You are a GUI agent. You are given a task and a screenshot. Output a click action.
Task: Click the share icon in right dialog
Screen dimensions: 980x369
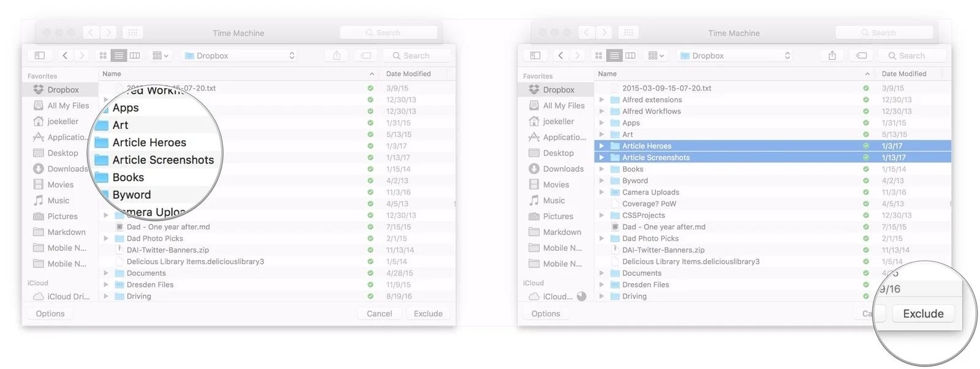[832, 56]
